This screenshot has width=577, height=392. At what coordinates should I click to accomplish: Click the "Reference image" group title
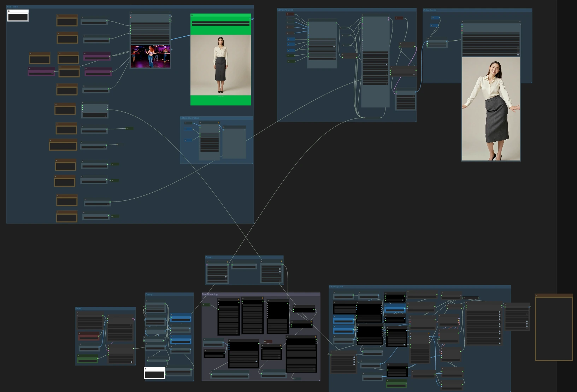[190, 118]
